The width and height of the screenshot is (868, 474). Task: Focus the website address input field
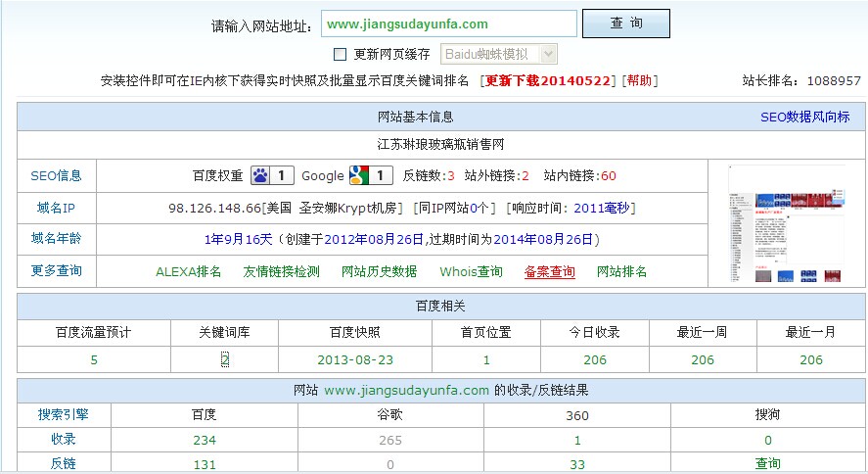pyautogui.click(x=448, y=24)
